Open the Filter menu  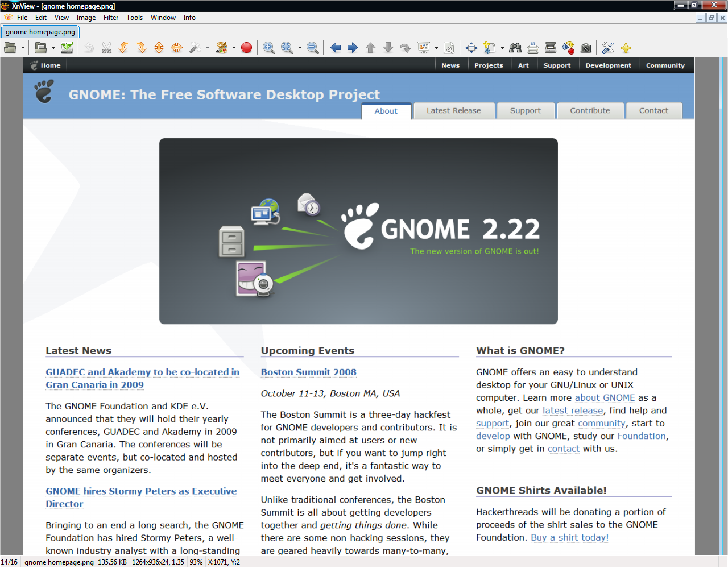coord(111,18)
